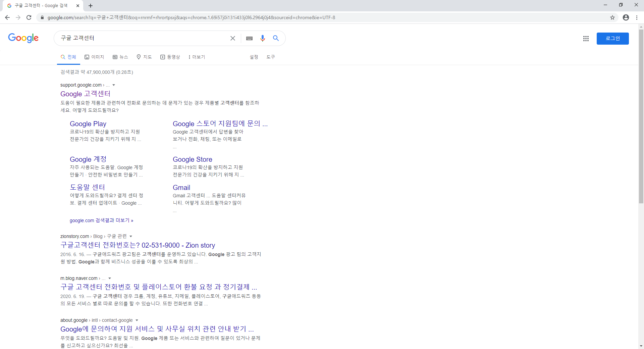The width and height of the screenshot is (644, 349).
Task: Expand zionstory.com result dropdown arrow
Action: (x=131, y=237)
